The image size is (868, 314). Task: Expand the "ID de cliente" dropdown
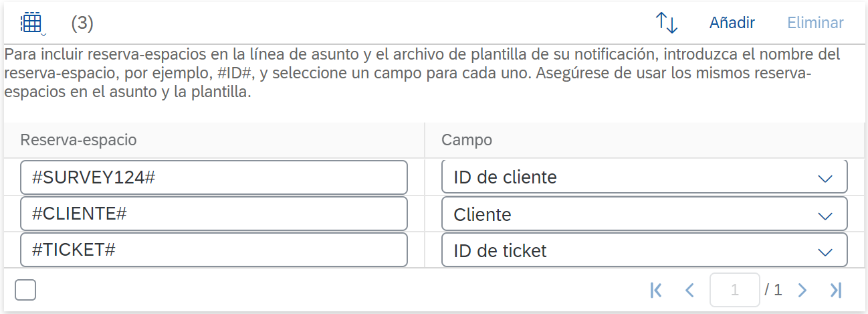pos(825,178)
